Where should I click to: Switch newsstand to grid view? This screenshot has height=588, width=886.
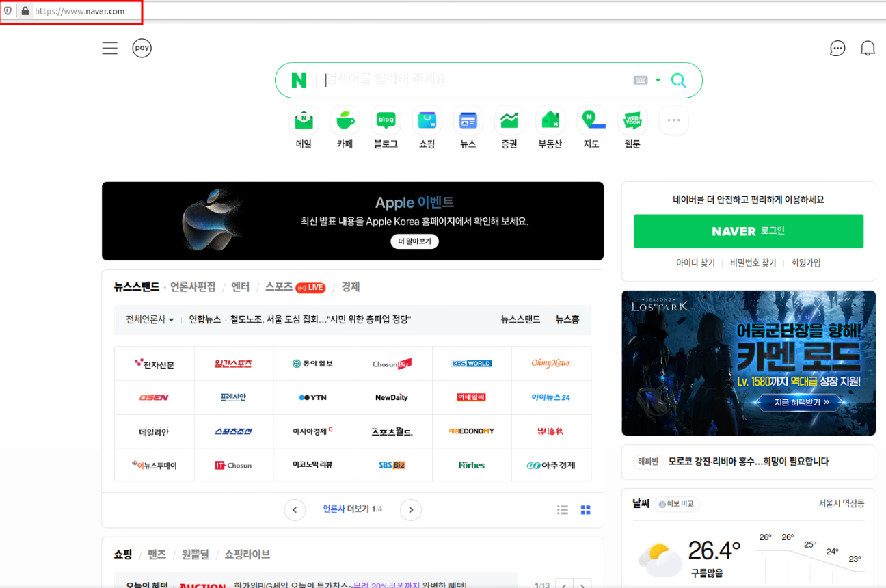(x=586, y=509)
